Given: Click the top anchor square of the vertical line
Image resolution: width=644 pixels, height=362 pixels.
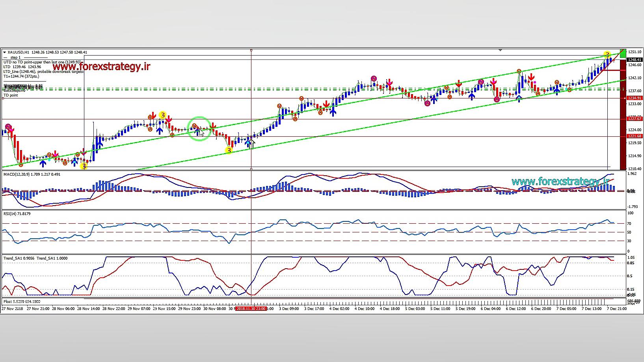Looking at the screenshot, I should tap(251, 50).
